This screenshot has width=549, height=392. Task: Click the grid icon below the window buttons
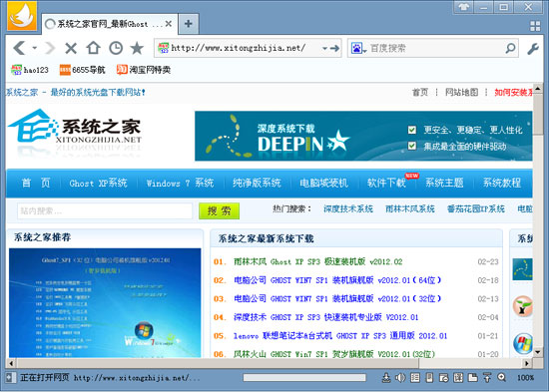535,26
